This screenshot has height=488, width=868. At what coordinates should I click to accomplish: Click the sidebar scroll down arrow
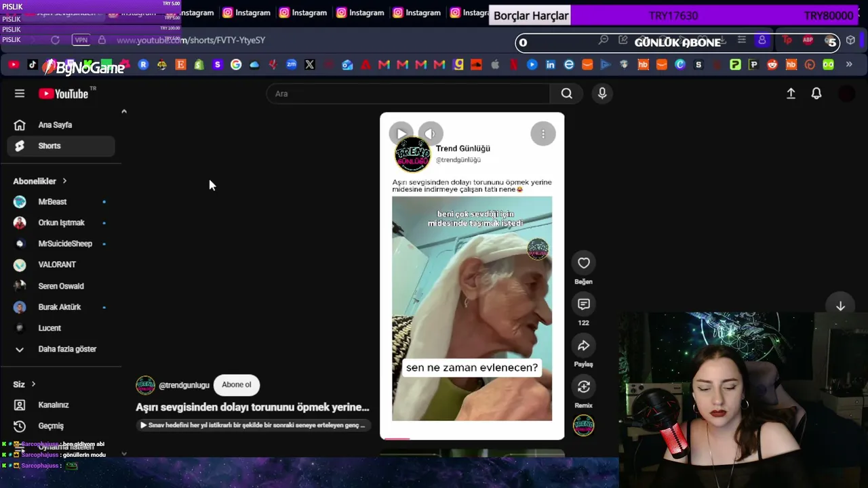pos(124,453)
